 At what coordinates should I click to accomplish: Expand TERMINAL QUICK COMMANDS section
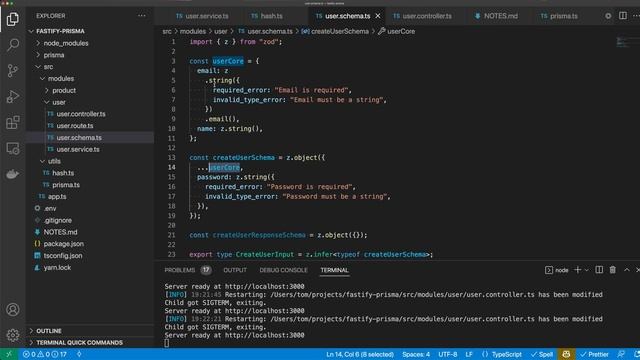pyautogui.click(x=90, y=342)
